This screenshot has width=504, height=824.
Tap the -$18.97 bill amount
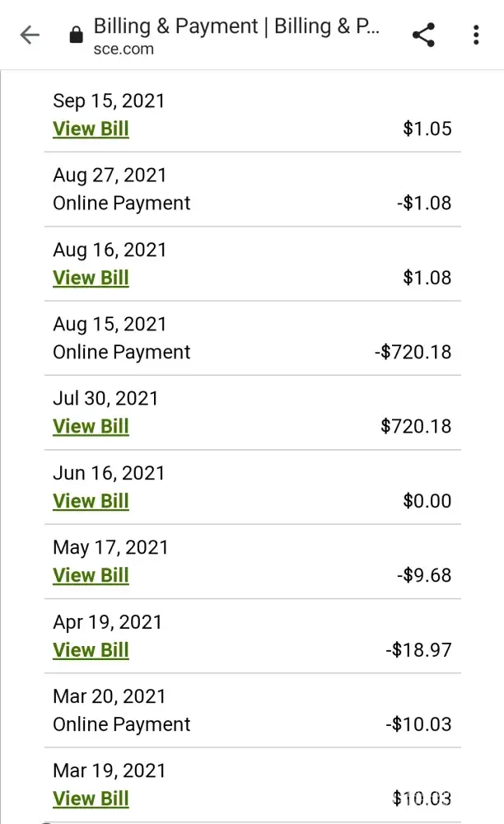[x=418, y=650]
